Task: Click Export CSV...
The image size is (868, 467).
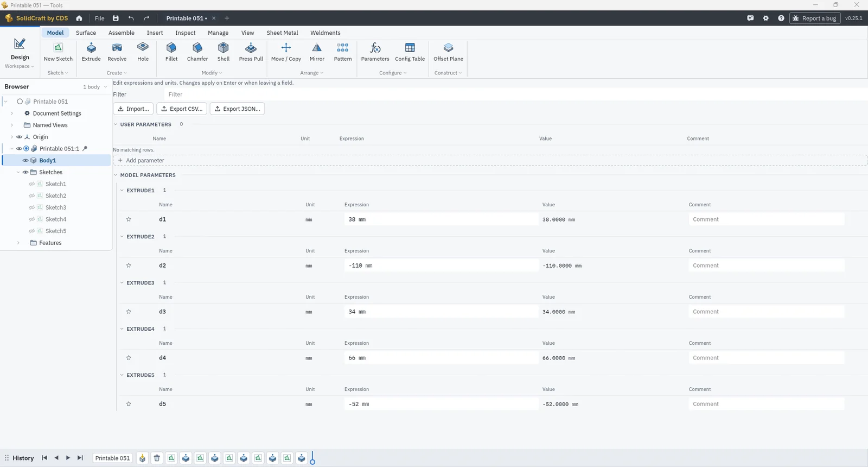Action: click(182, 109)
